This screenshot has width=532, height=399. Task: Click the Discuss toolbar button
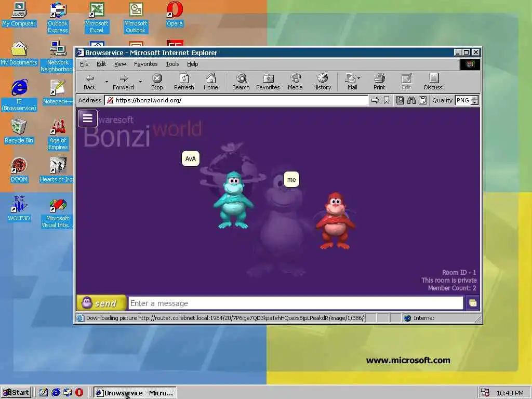[x=433, y=82]
